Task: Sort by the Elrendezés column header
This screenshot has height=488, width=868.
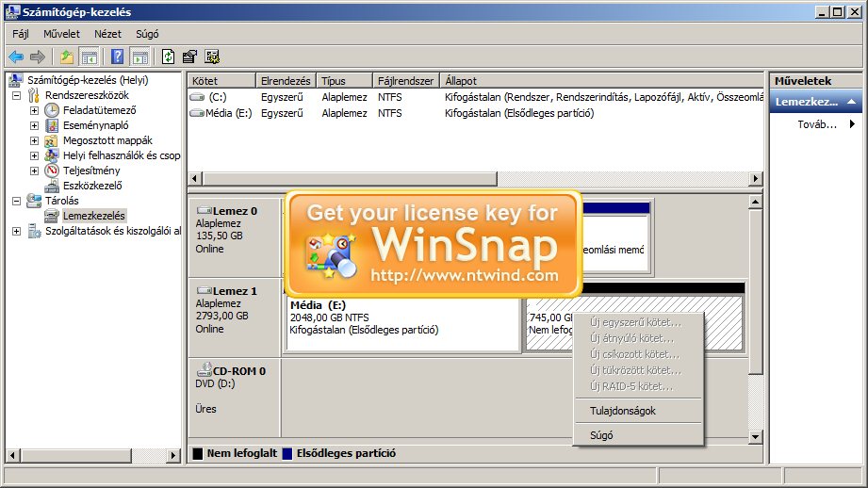Action: pyautogui.click(x=287, y=81)
